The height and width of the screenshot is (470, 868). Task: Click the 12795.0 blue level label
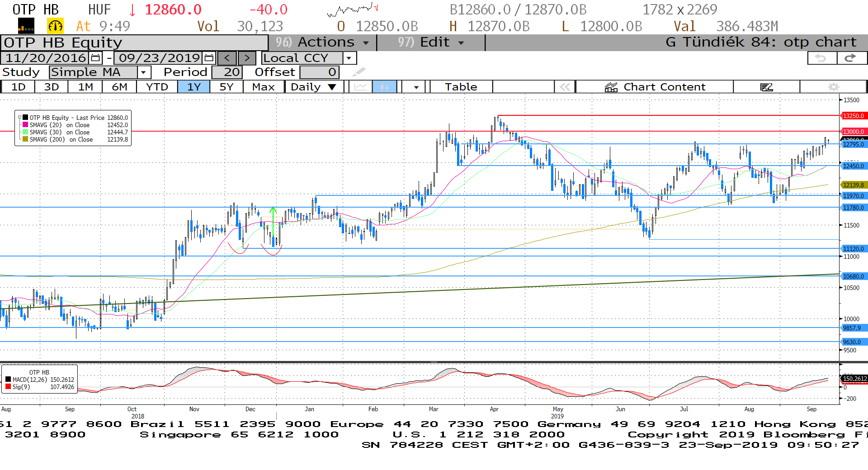click(854, 144)
